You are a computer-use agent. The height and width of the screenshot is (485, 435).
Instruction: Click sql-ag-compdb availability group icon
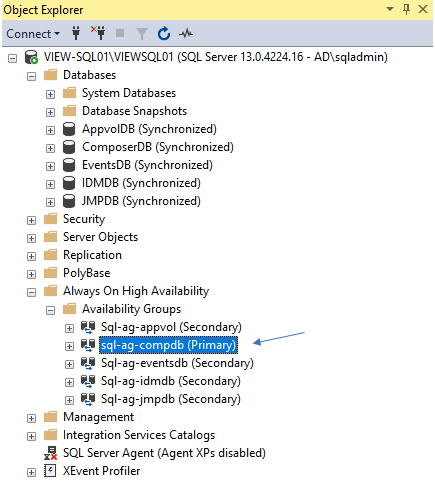click(88, 345)
